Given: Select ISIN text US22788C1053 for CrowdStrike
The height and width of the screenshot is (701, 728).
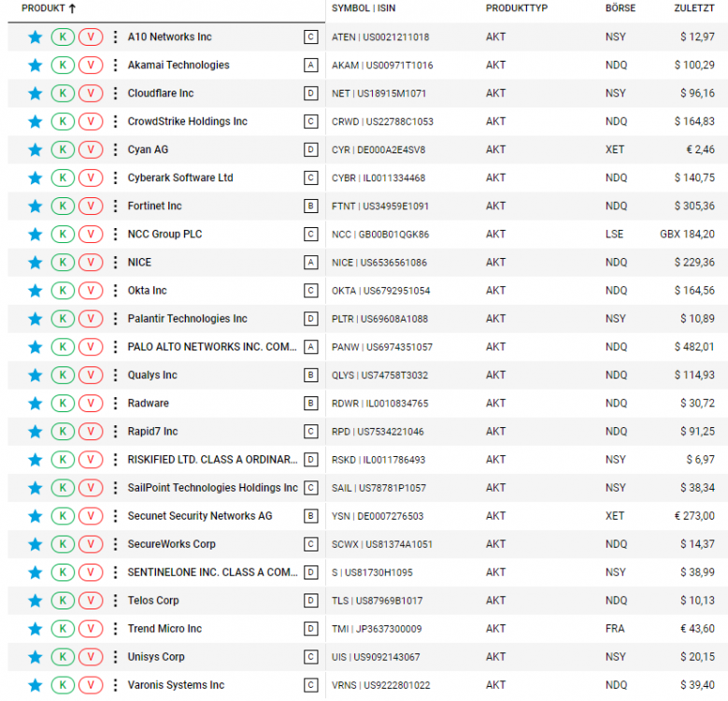Looking at the screenshot, I should coord(400,122).
